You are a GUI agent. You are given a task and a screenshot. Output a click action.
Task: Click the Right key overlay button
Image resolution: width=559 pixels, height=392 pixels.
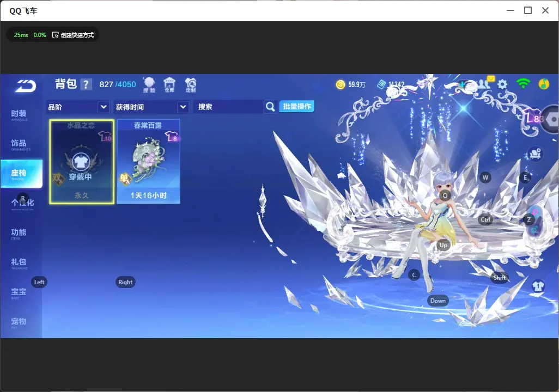(x=125, y=282)
